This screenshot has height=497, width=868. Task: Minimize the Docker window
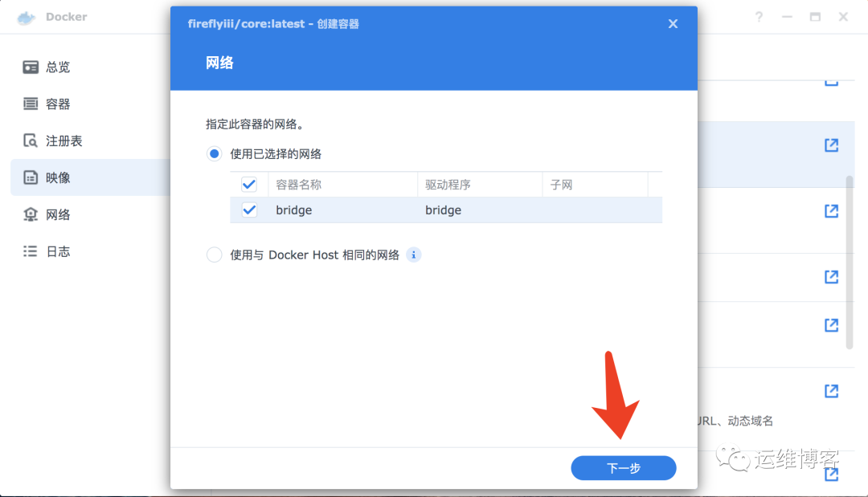(787, 17)
